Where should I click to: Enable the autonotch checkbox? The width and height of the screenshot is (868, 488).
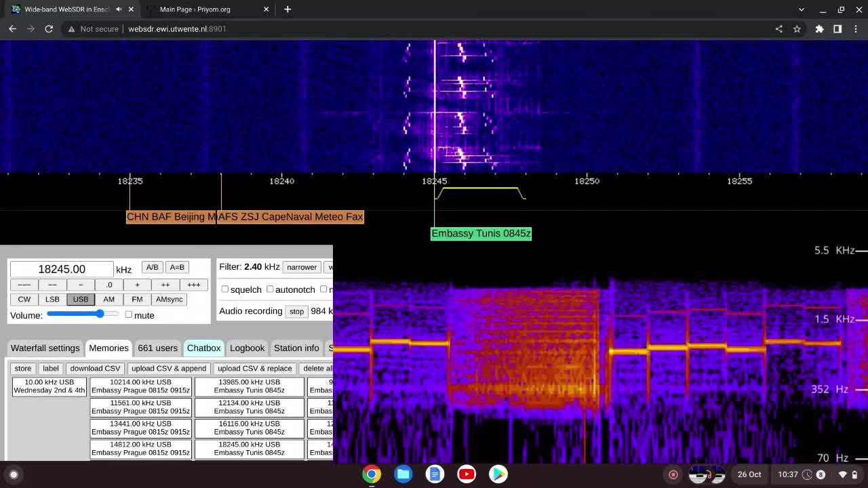270,289
